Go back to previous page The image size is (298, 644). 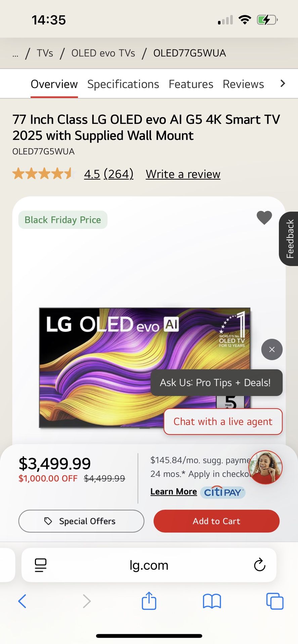coord(22,601)
